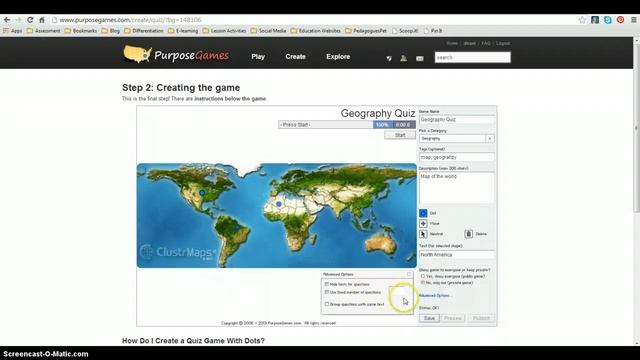Viewport: 640px width, 360px height.
Task: Select the public game radio option
Action: click(423, 276)
